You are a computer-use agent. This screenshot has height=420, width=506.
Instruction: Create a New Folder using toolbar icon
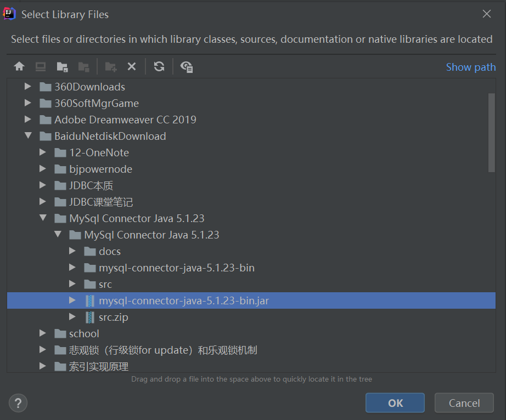pos(111,67)
